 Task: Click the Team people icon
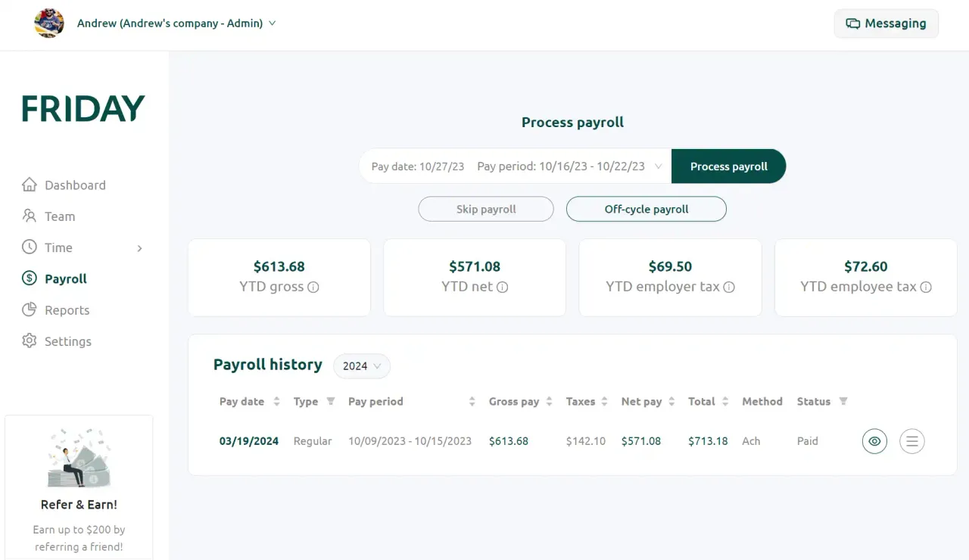[30, 216]
